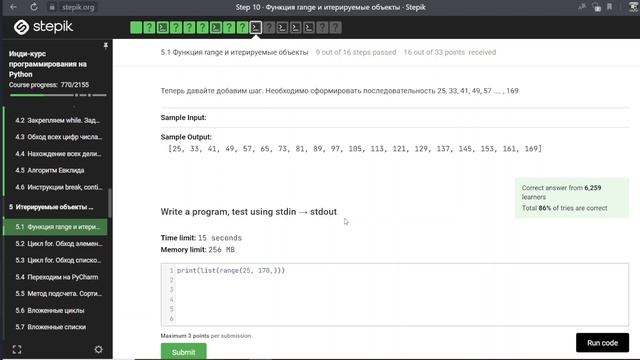Click the lesson title 5.1 Функция range header
The image size is (640, 360).
pos(234,52)
